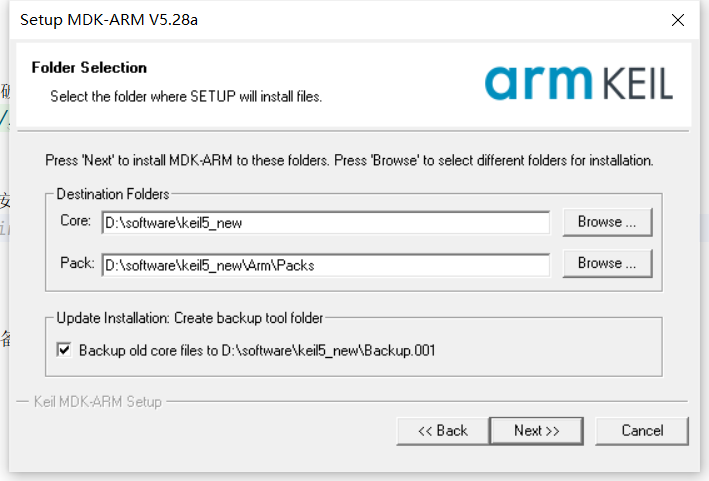Viewport: 709px width, 481px height.
Task: Focus the Pack destination folder field
Action: 326,265
